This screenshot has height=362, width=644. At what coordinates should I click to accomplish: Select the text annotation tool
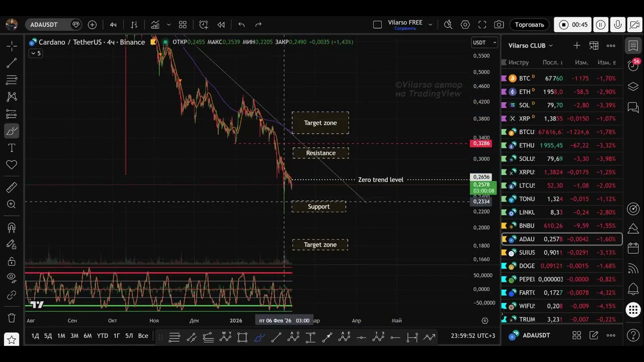[x=12, y=148]
